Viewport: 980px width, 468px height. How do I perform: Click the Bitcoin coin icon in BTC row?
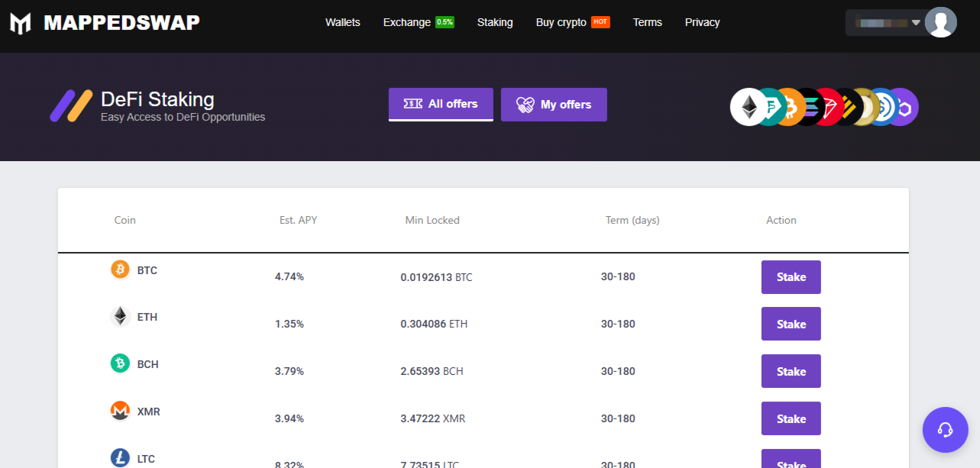pyautogui.click(x=120, y=270)
